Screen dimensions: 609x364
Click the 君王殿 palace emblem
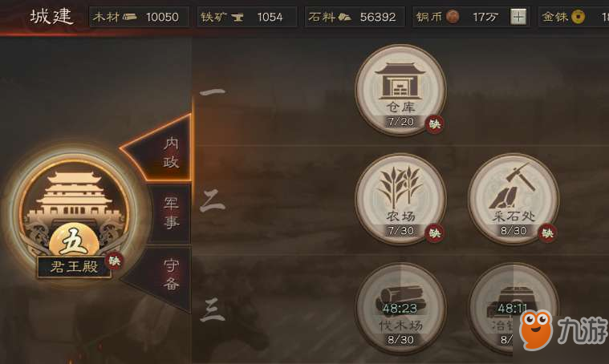75,209
